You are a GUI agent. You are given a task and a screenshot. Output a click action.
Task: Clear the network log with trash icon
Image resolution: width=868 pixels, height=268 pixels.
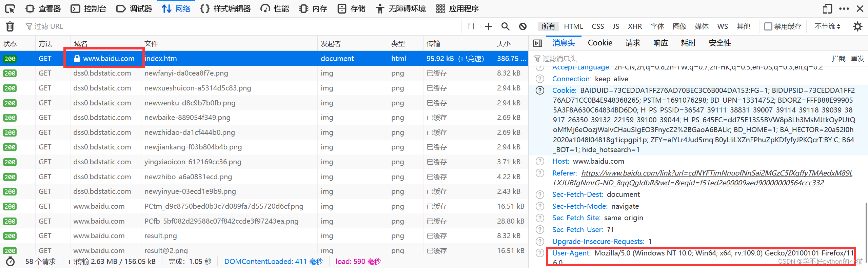(x=10, y=26)
